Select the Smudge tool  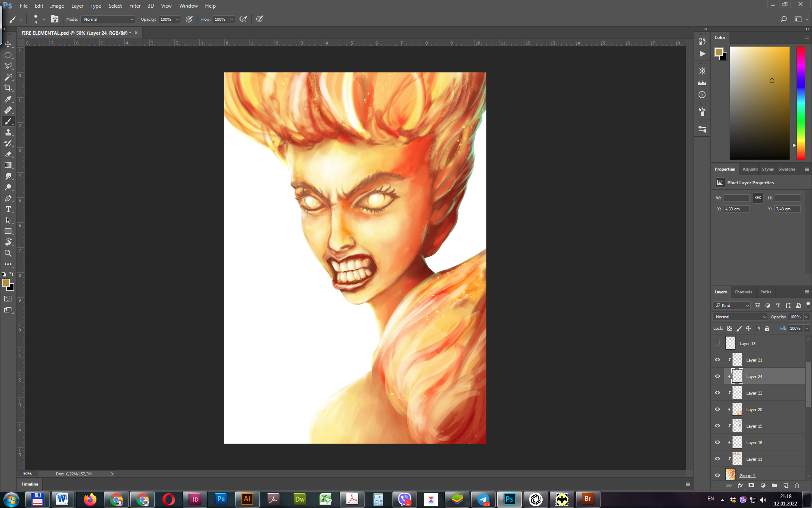[8, 176]
